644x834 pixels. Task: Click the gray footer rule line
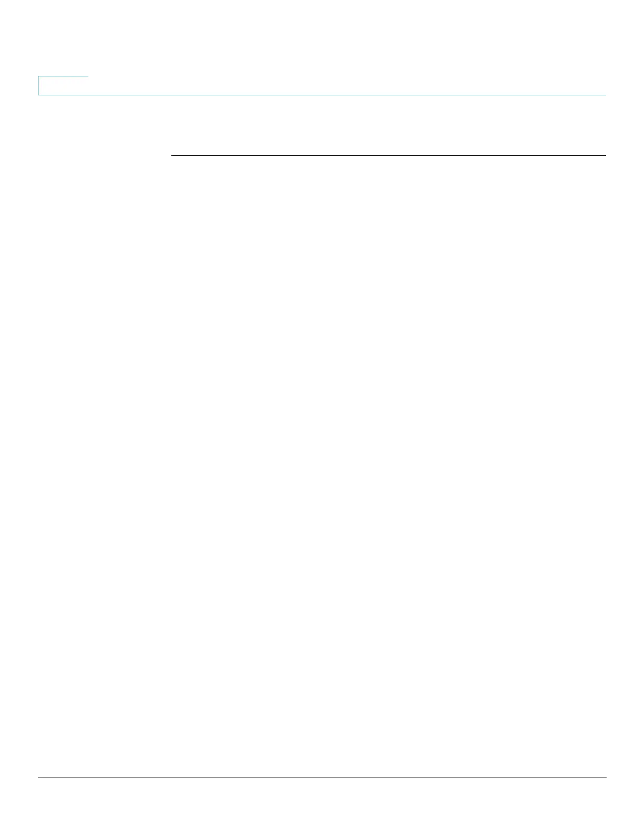pos(322,777)
